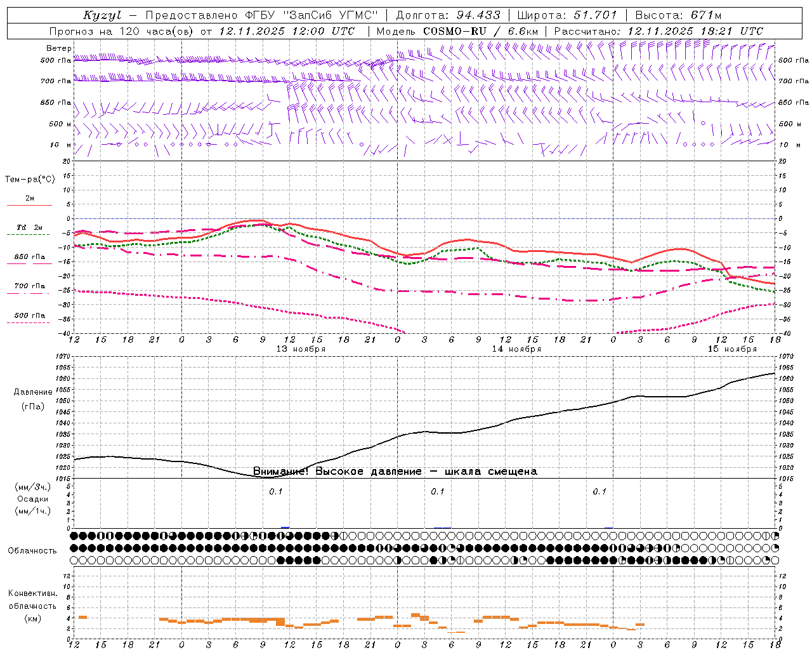
Task: Click the "Облачность" cloud cover label
Action: tap(32, 551)
